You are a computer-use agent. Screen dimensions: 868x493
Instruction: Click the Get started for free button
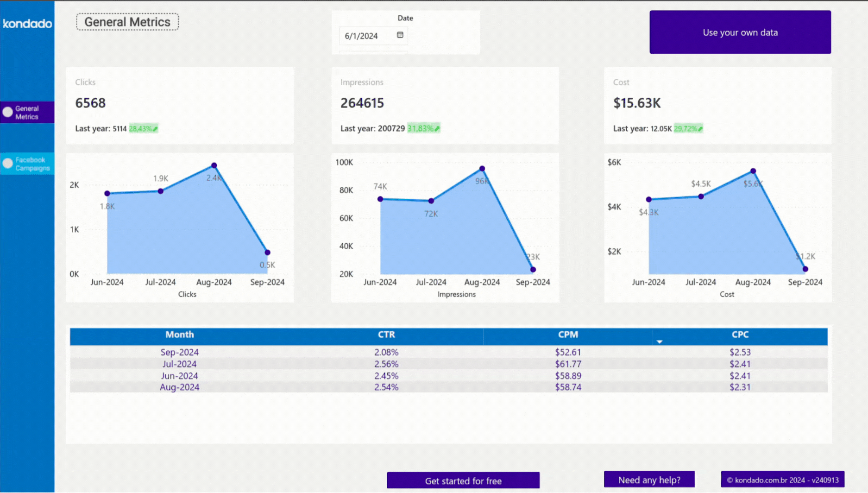coord(463,480)
